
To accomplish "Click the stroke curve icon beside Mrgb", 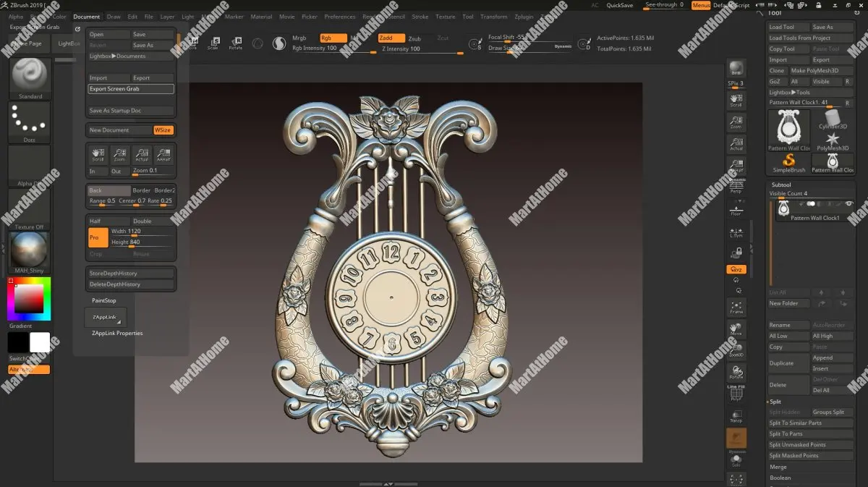I will click(x=278, y=43).
